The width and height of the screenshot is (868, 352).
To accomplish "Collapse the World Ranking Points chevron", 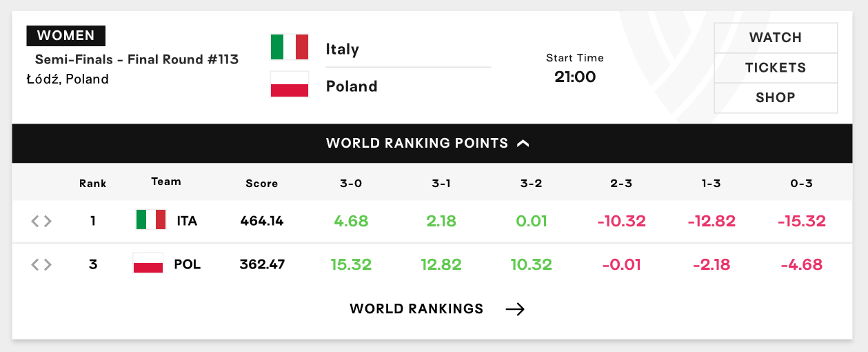I will click(523, 144).
